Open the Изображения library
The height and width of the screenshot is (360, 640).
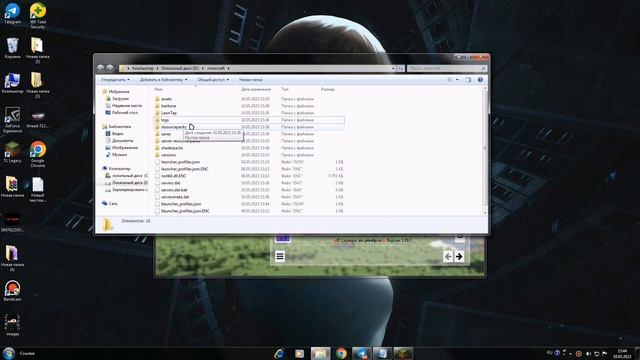click(x=121, y=148)
